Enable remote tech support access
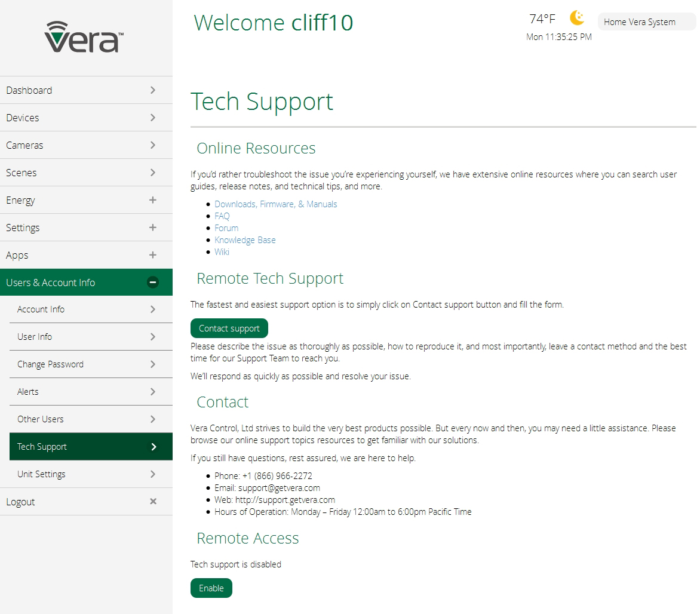Screen dimensions: 700x614 (211, 588)
